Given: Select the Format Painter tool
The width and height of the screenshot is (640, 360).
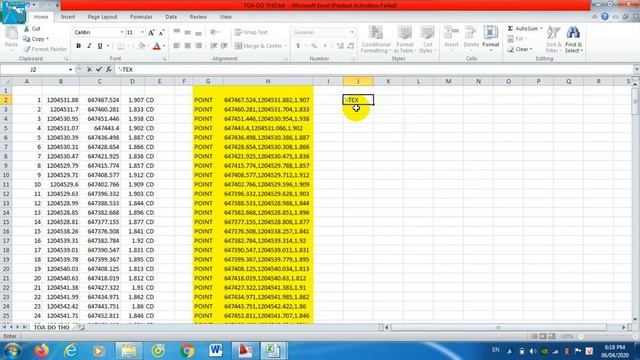Looking at the screenshot, I should pos(45,49).
